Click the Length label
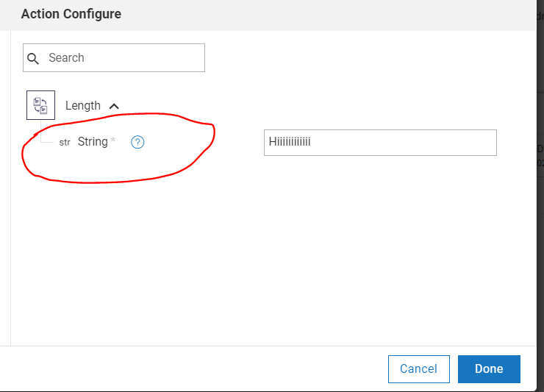The height and width of the screenshot is (392, 544). [83, 106]
